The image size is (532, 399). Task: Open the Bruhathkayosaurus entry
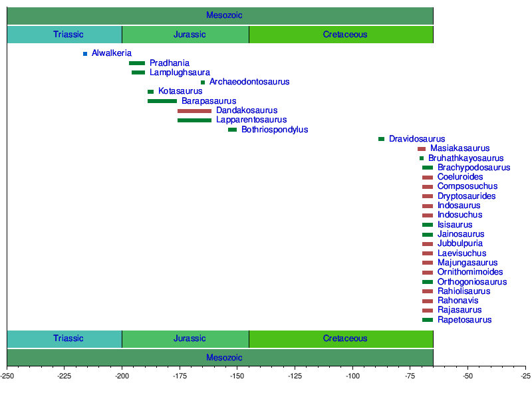(x=465, y=158)
